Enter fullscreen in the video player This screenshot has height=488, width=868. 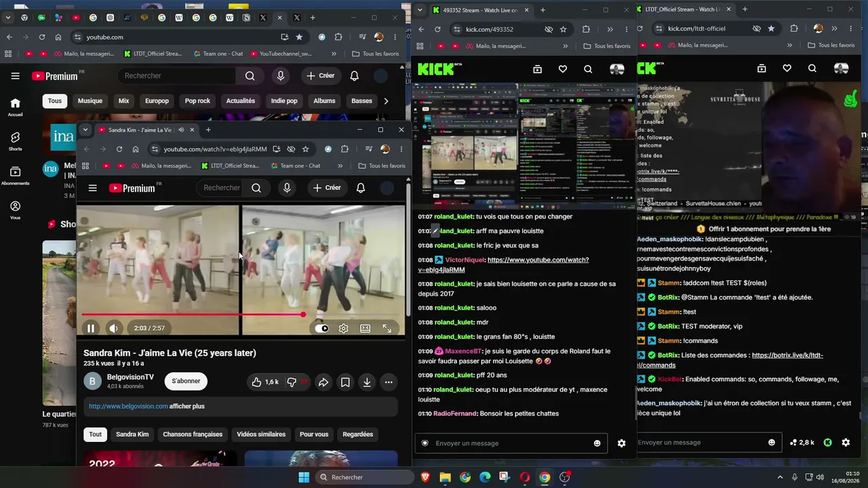click(x=387, y=329)
